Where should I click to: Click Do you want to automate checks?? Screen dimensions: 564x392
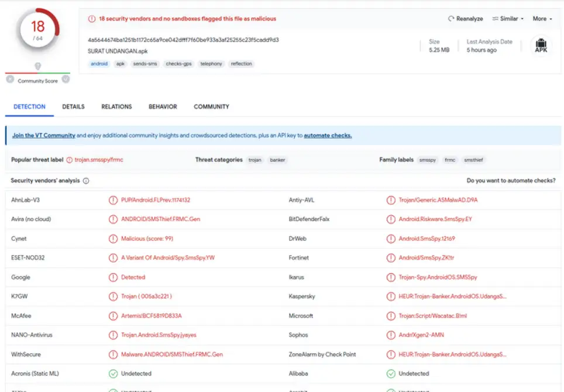[511, 180]
